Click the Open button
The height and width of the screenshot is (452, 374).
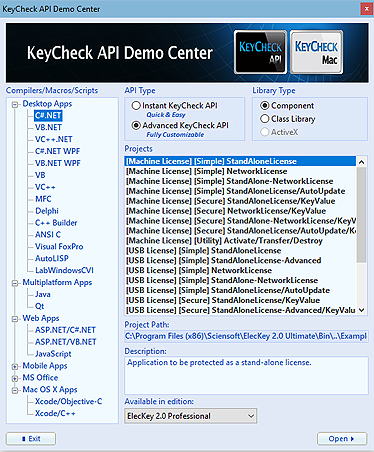coord(342,439)
